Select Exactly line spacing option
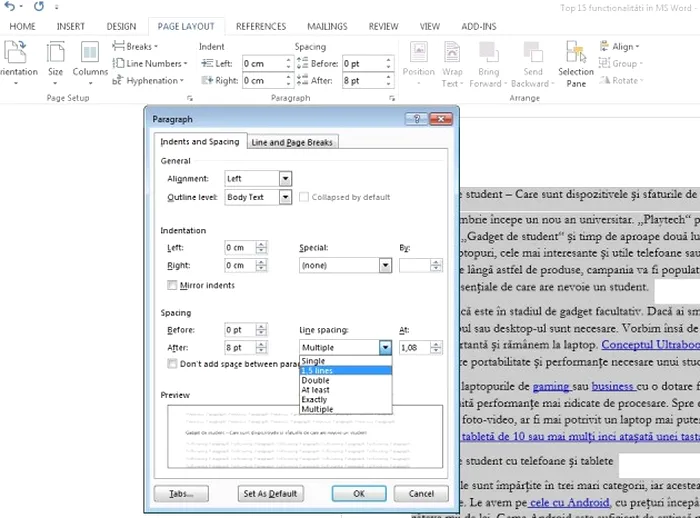The height and width of the screenshot is (518, 700). click(x=346, y=400)
